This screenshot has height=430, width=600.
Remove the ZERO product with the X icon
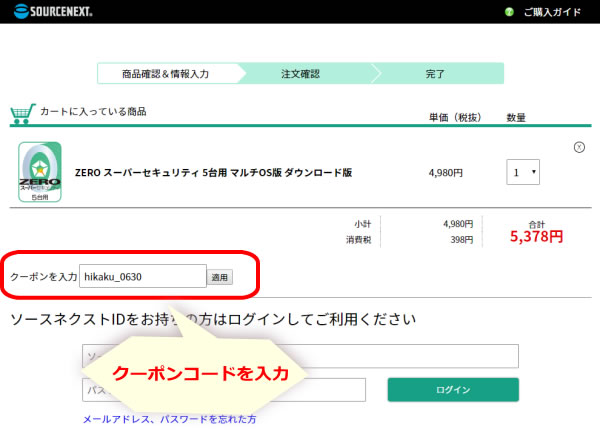pyautogui.click(x=579, y=147)
